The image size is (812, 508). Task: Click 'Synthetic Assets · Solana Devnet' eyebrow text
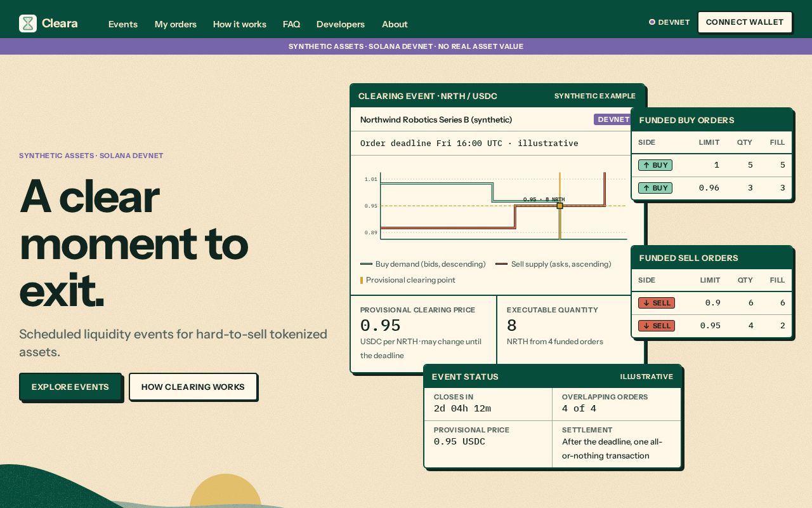click(x=91, y=156)
